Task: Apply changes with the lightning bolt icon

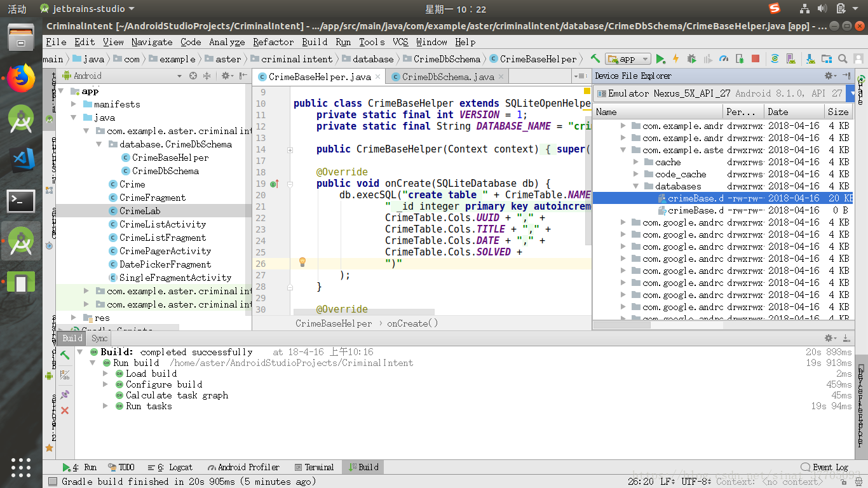Action: coord(675,58)
